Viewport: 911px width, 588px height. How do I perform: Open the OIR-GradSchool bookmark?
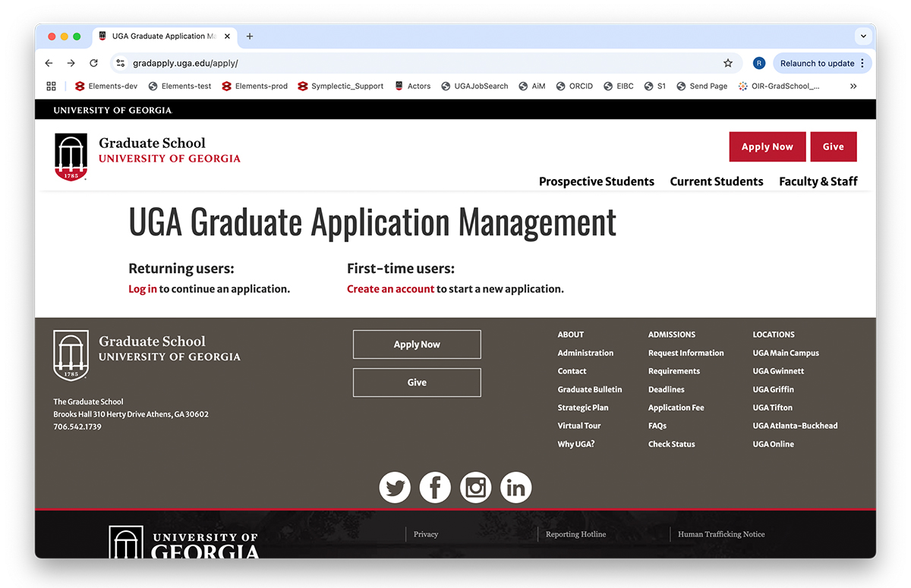coord(780,86)
